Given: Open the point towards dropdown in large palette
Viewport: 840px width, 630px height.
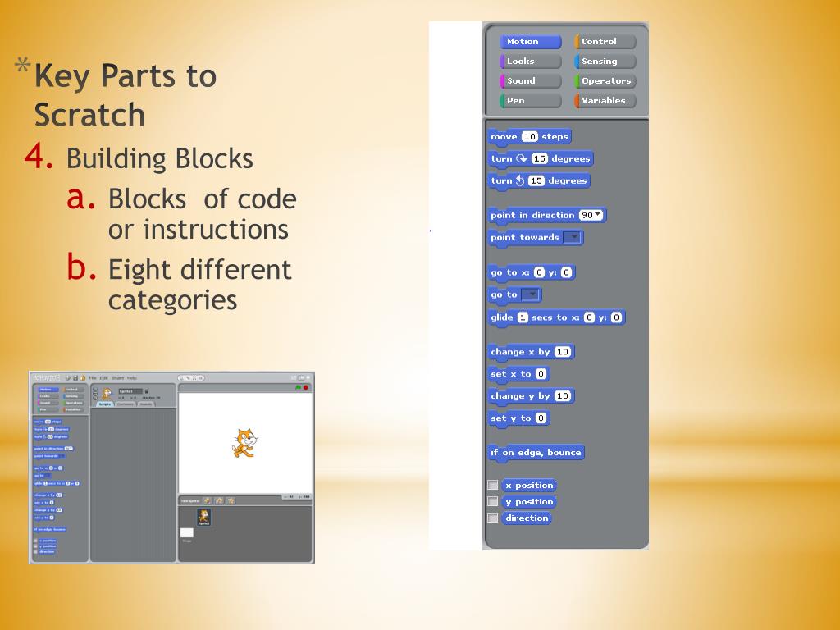Looking at the screenshot, I should pos(572,237).
